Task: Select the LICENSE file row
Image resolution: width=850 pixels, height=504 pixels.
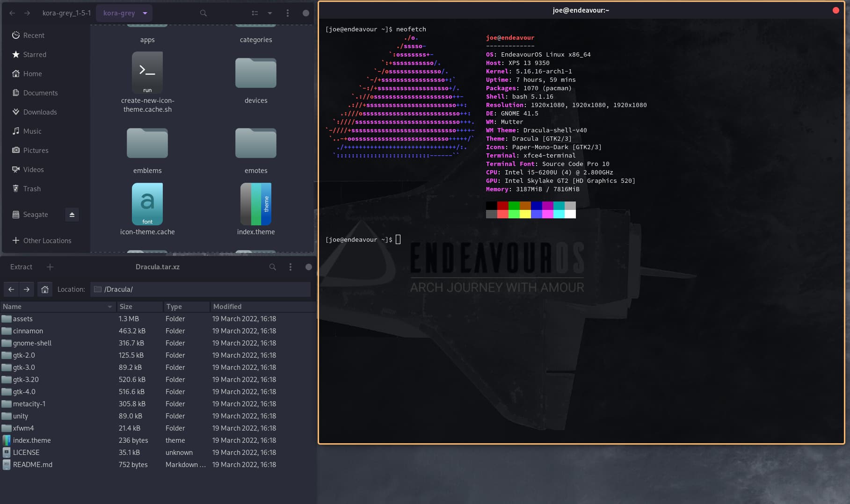Action: (x=158, y=453)
